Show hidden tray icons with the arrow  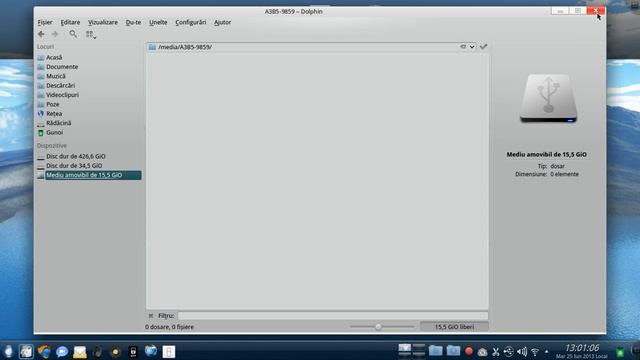pyautogui.click(x=547, y=351)
